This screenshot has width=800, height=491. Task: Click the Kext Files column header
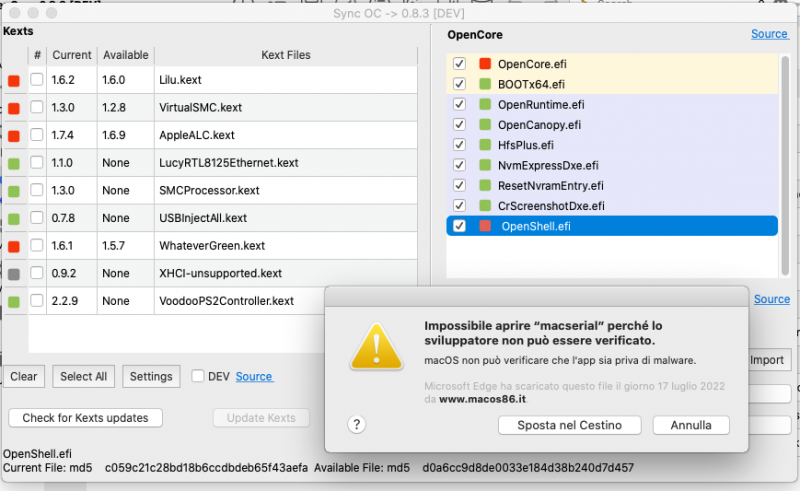(x=285, y=55)
